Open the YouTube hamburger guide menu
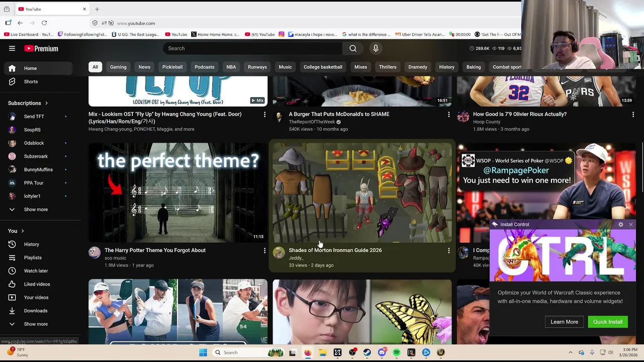Screen dimensions: 644x362 pos(12,48)
